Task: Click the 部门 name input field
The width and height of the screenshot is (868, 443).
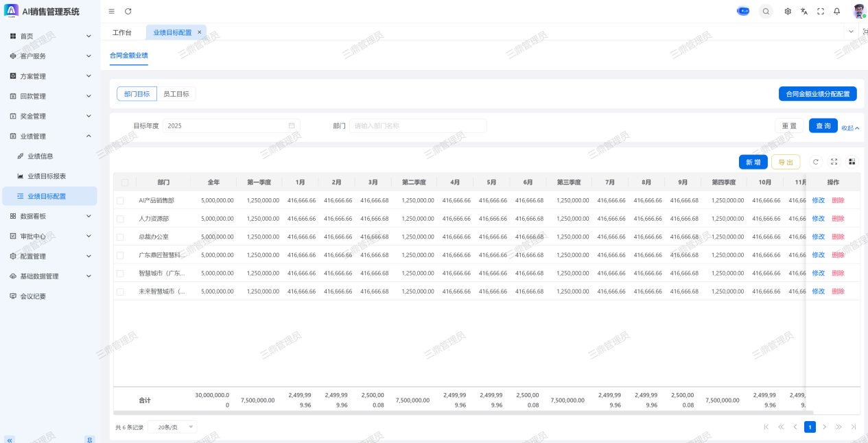Action: pos(418,125)
